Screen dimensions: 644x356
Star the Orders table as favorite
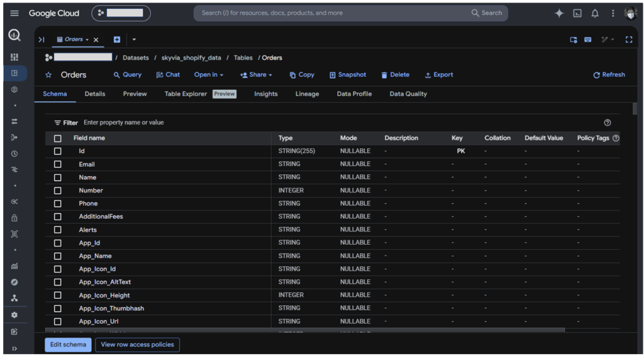click(49, 75)
